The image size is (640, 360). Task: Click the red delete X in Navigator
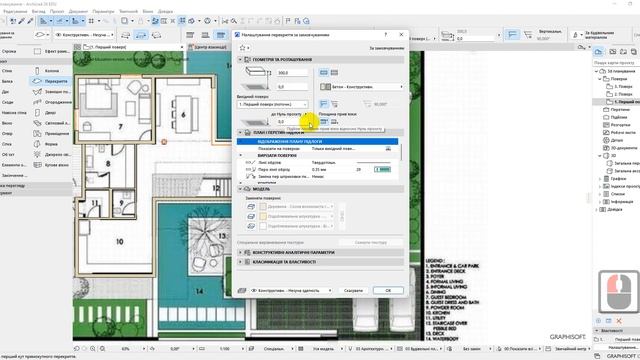tap(619, 321)
